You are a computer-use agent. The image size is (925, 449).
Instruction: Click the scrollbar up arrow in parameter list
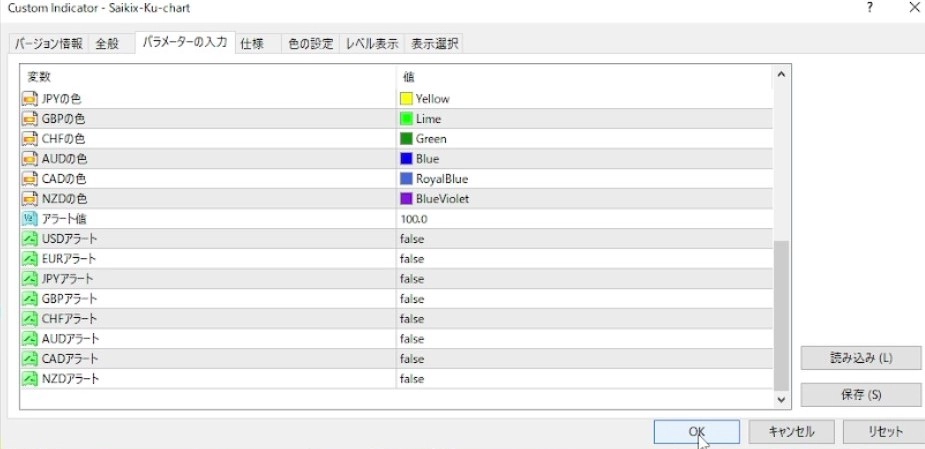(x=781, y=74)
